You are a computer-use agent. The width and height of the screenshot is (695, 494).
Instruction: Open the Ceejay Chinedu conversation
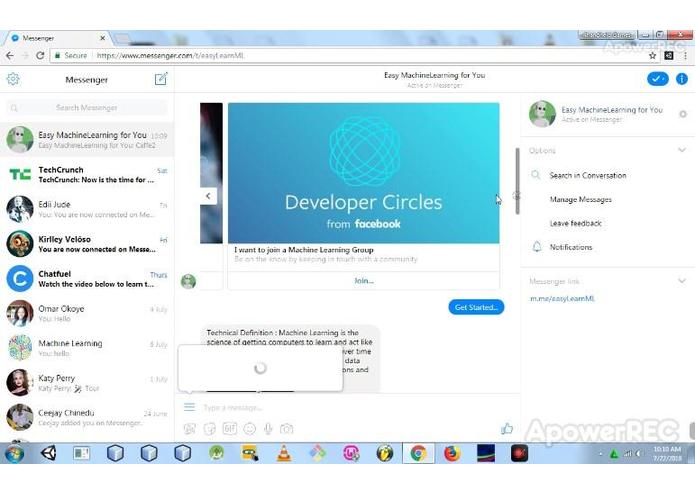(87, 417)
